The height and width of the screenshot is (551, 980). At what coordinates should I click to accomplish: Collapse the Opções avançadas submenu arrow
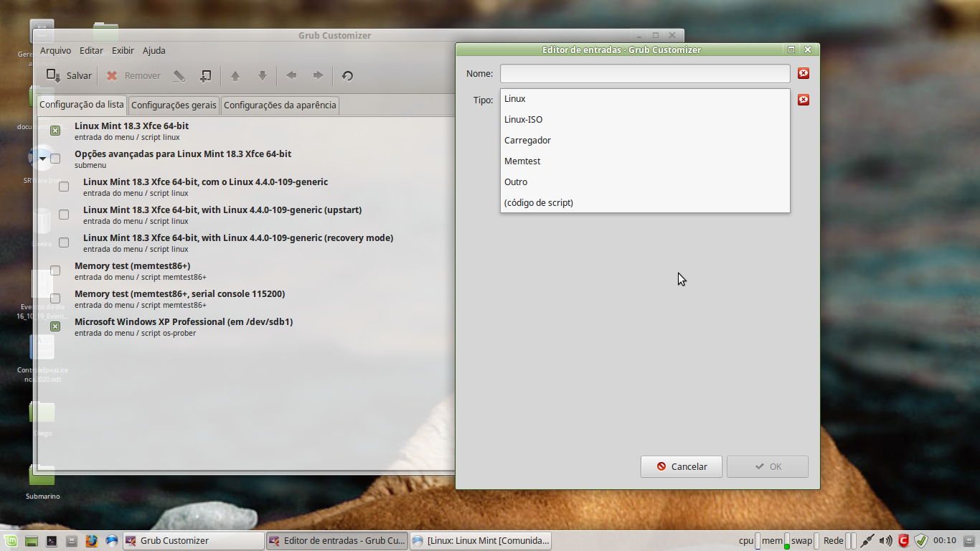coord(42,159)
